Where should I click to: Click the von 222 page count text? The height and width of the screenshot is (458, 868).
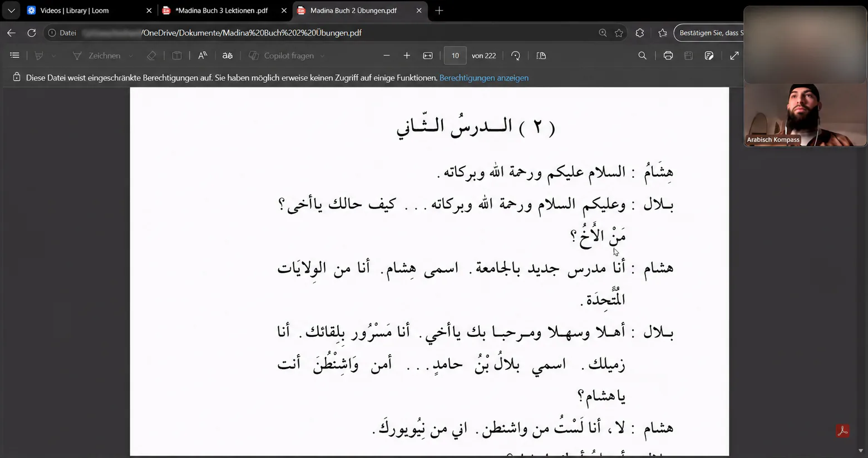[x=484, y=56]
